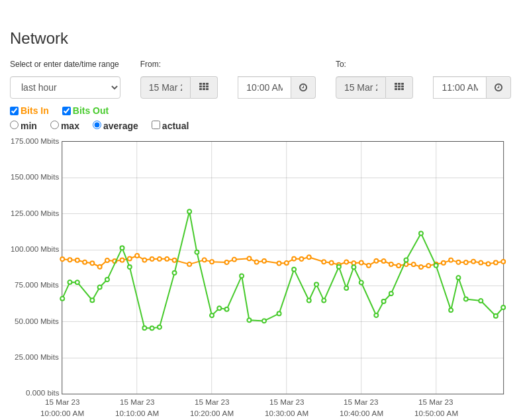Click the 10:40:00 AM time axis label
The width and height of the screenshot is (521, 420).
(361, 413)
